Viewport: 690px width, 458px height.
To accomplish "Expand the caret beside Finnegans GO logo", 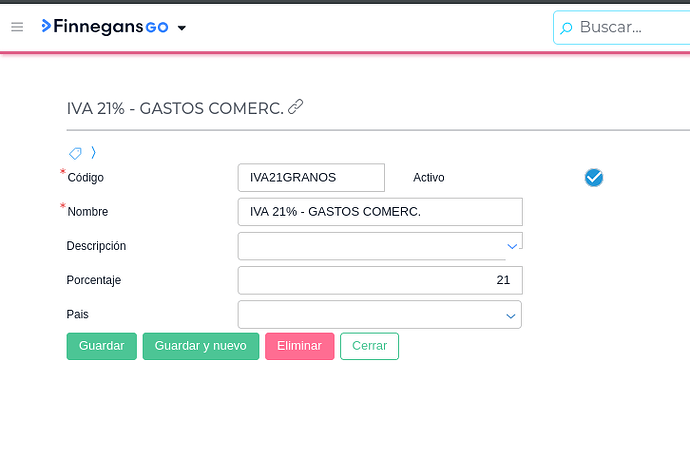I will [x=181, y=28].
